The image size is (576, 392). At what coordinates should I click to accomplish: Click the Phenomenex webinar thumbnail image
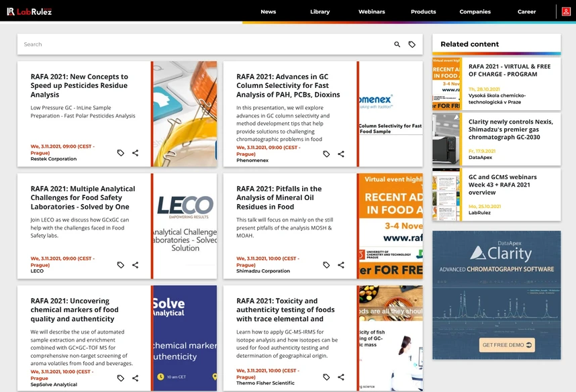coord(391,114)
